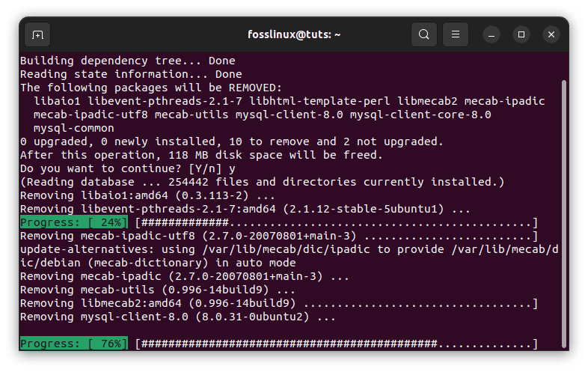This screenshot has width=588, height=372.
Task: Maximize the terminal window
Action: [521, 34]
